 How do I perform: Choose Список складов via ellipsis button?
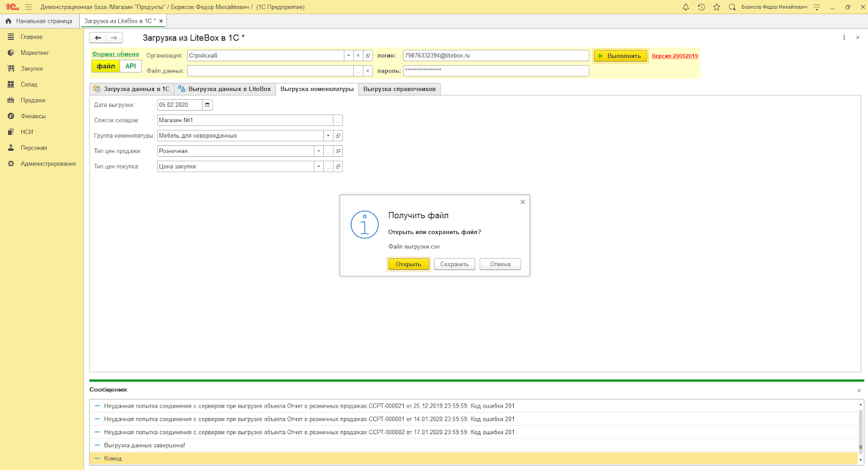click(x=337, y=120)
